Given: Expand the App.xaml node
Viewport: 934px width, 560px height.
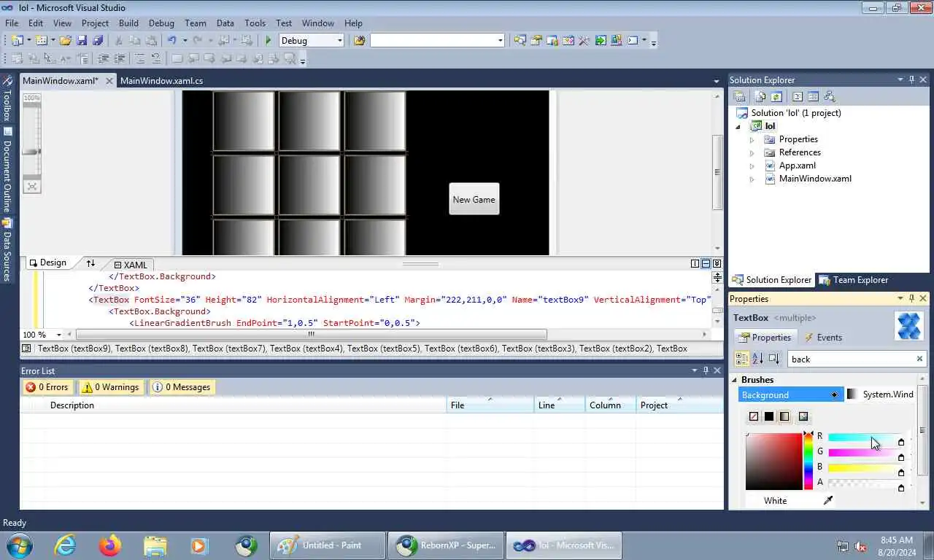Looking at the screenshot, I should pyautogui.click(x=752, y=166).
